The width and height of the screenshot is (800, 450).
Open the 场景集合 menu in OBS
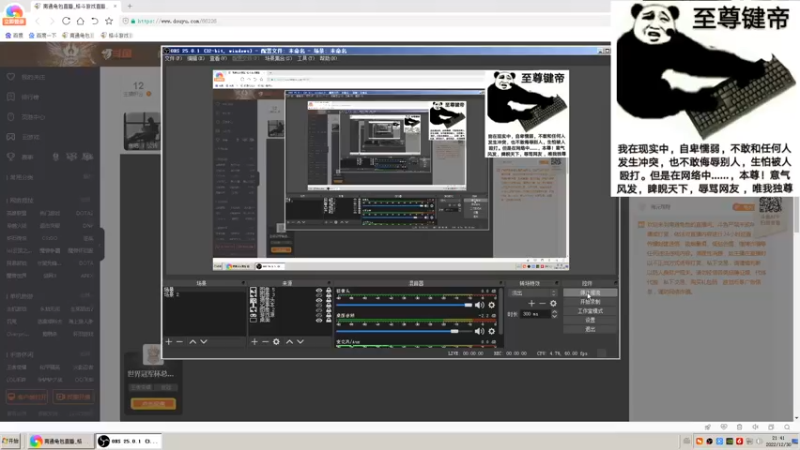pyautogui.click(x=278, y=58)
